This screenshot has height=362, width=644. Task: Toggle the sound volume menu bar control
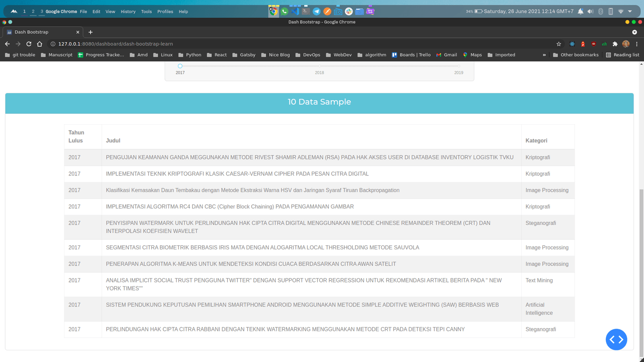coord(591,11)
